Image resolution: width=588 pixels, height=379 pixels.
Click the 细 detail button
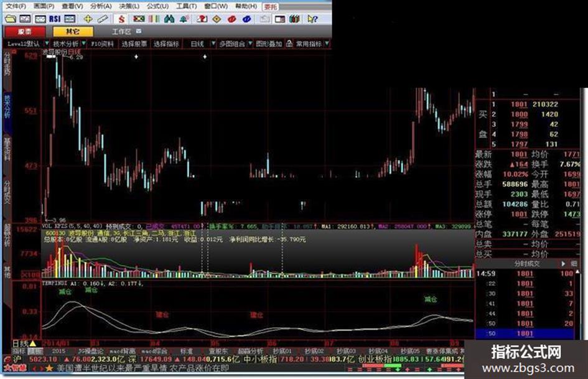pyautogui.click(x=574, y=264)
